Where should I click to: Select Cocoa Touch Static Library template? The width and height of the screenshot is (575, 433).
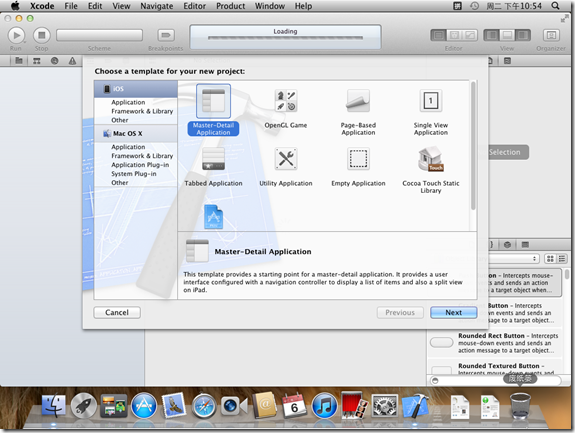431,170
